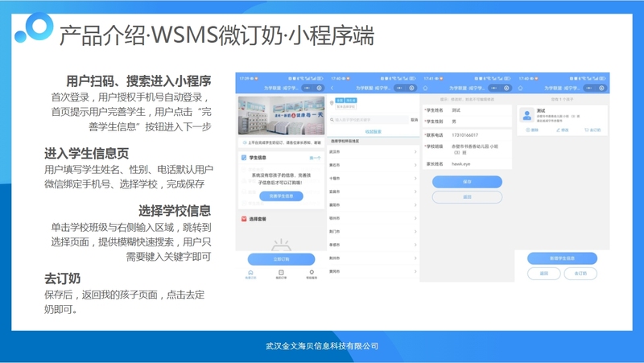
Task: Click 换一个 link in 学生信息 section
Action: click(x=315, y=158)
